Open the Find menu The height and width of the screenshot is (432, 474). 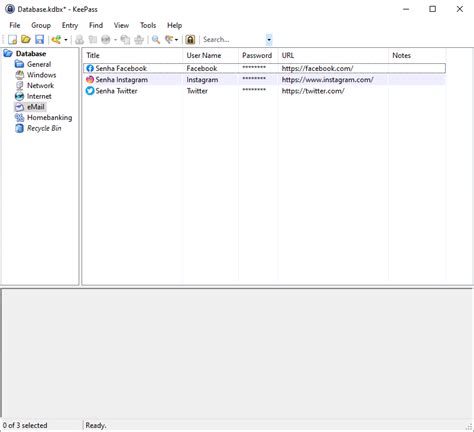click(x=96, y=25)
